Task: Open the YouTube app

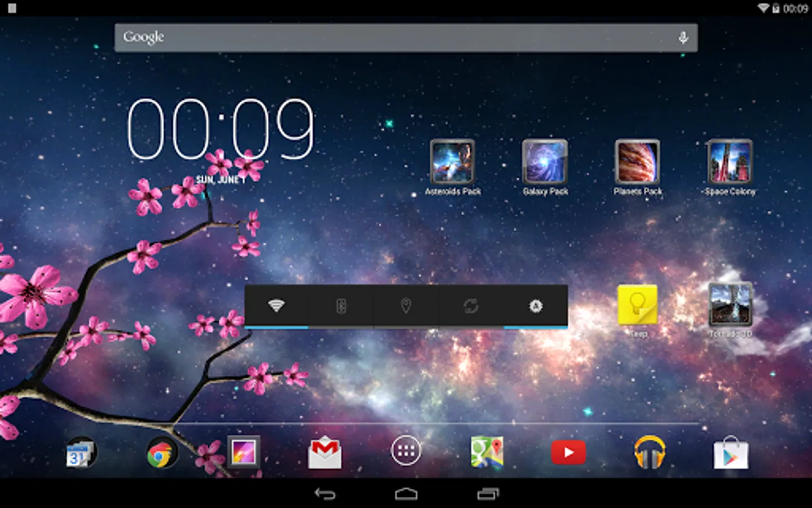Action: [568, 453]
